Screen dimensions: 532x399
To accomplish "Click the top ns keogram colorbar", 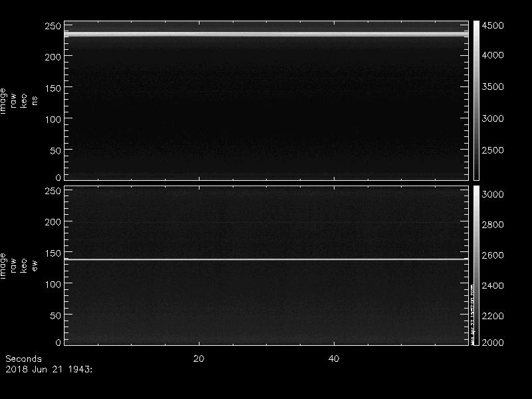I will (476, 100).
